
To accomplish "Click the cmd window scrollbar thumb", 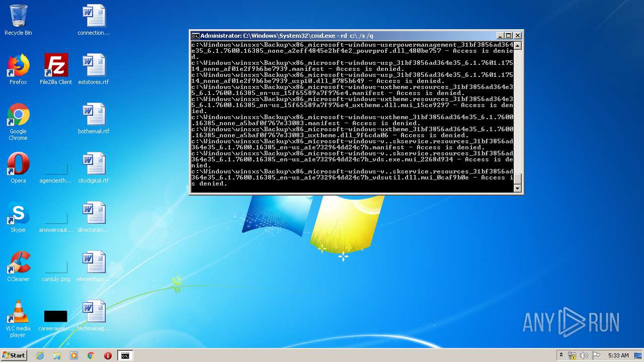I will (517, 179).
